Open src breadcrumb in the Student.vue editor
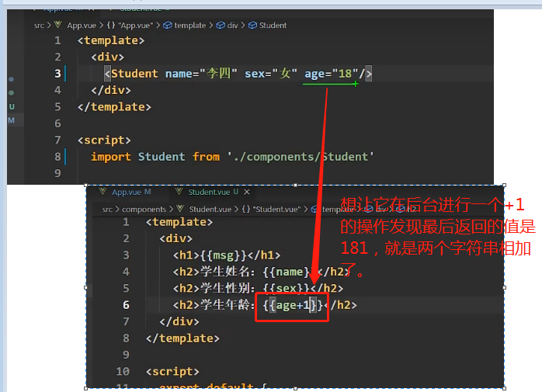542x392 pixels. pyautogui.click(x=107, y=209)
